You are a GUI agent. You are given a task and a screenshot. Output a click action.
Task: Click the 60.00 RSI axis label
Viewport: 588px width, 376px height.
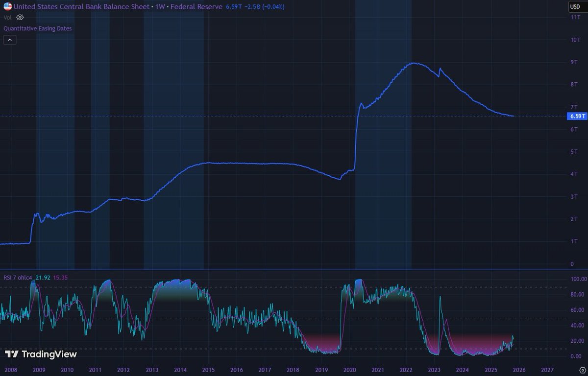(x=578, y=310)
